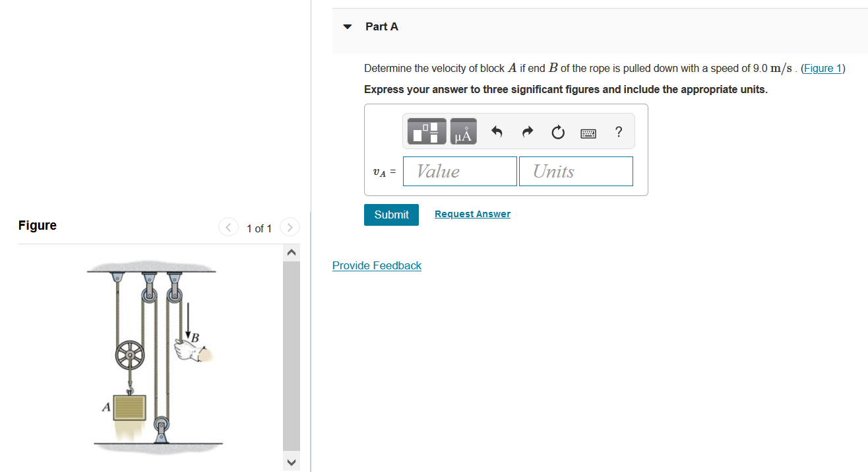
Task: Open the Provide Feedback link
Action: click(377, 265)
